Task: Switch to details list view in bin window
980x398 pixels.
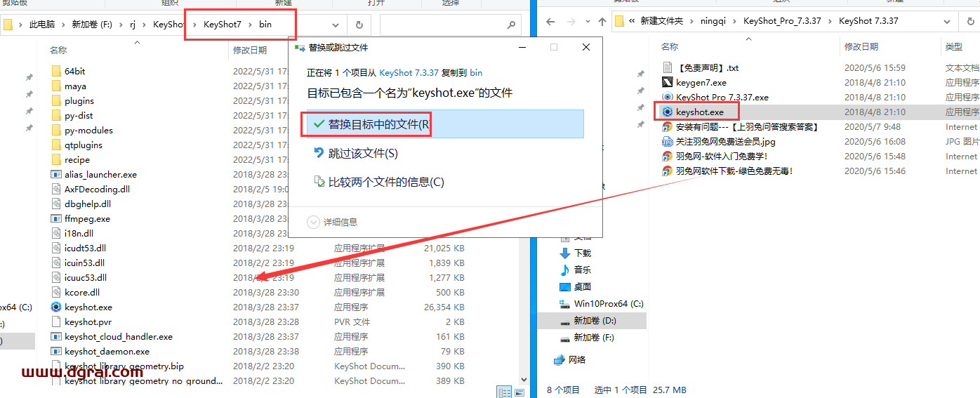Action: click(504, 392)
